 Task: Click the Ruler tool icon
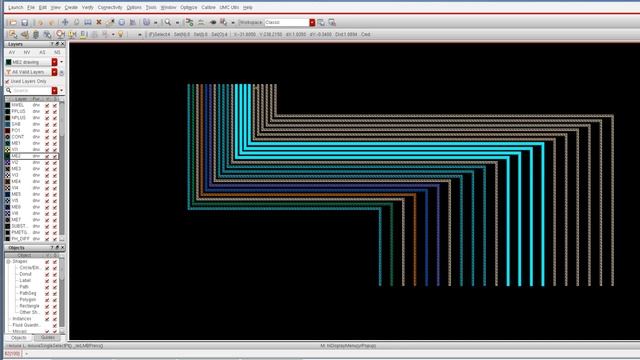133,22
